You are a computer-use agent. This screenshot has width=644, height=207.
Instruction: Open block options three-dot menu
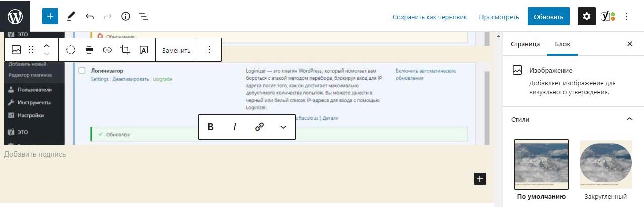[x=209, y=50]
